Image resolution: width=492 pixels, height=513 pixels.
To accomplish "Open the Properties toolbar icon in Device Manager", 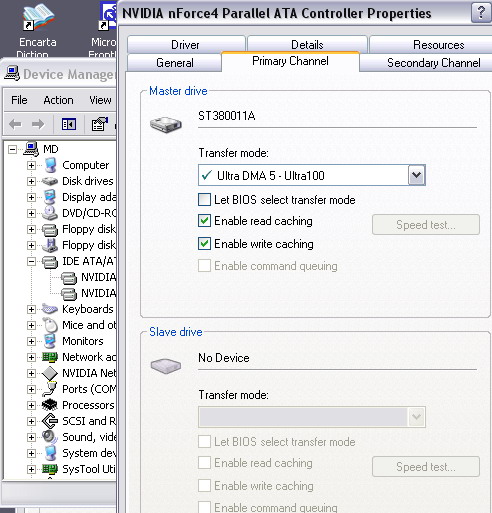I will 100,124.
